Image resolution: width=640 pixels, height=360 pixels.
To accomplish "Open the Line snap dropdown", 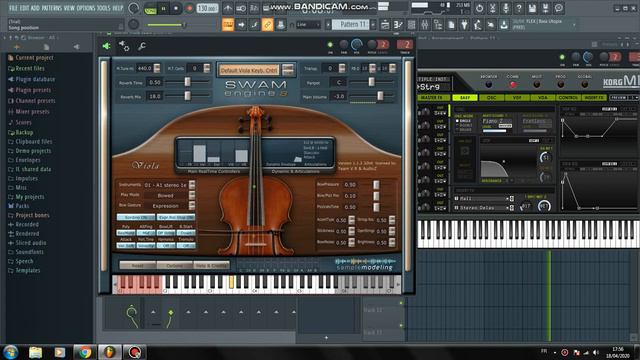I will (x=308, y=25).
